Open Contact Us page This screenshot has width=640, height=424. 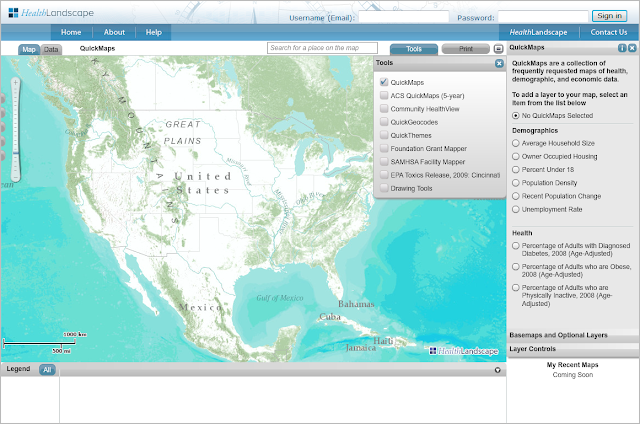coord(609,32)
